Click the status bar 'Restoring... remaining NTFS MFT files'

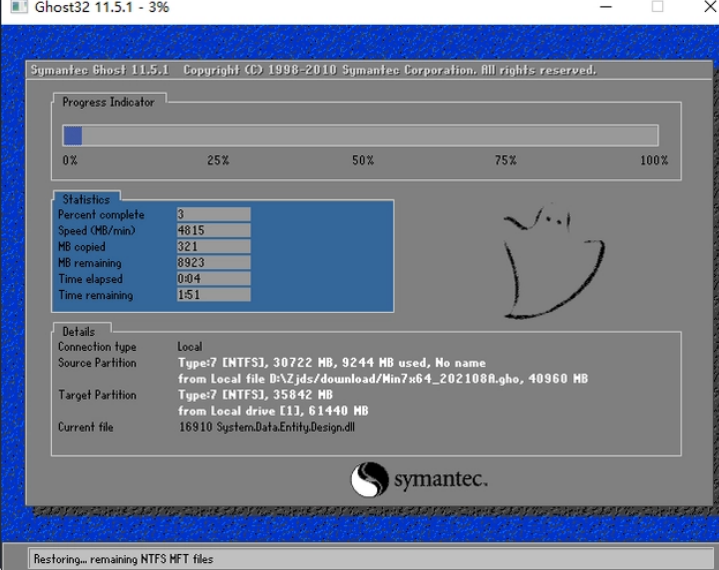[123, 559]
